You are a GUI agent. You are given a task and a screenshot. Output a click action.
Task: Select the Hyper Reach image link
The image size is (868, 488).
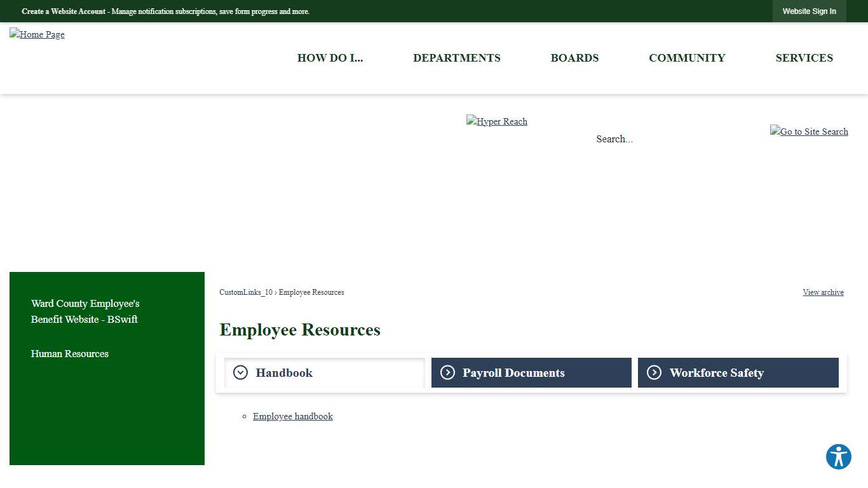496,121
